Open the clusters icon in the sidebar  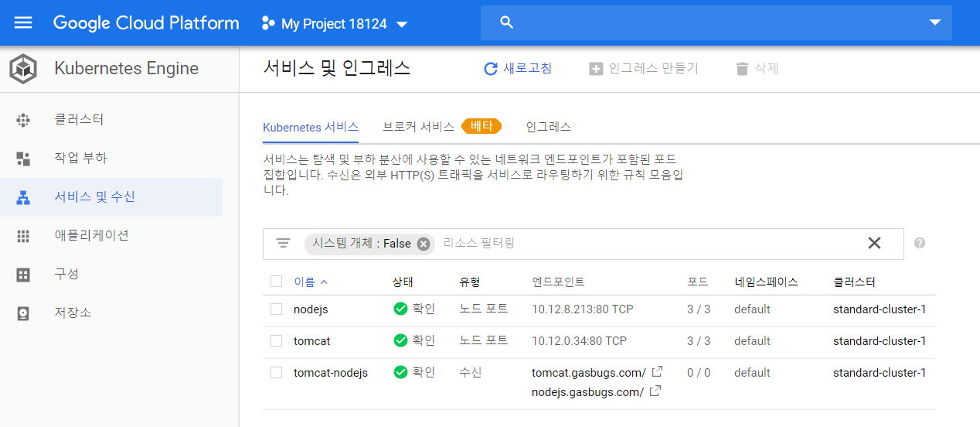[x=23, y=120]
